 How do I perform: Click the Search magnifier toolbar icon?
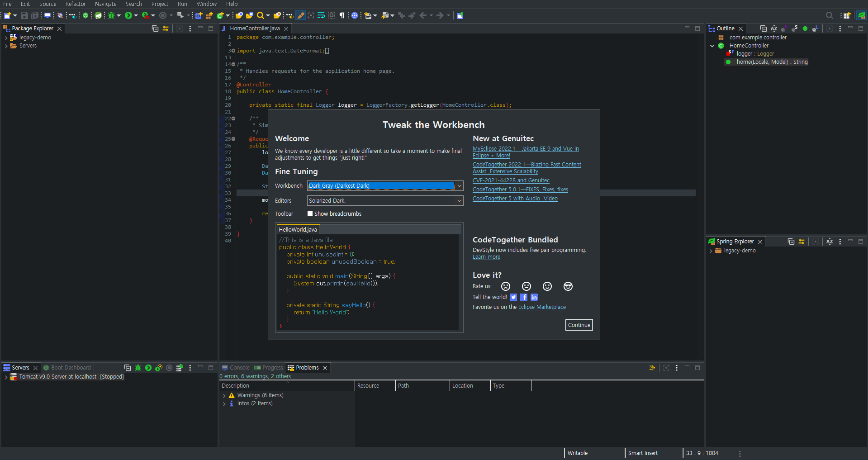click(260, 15)
